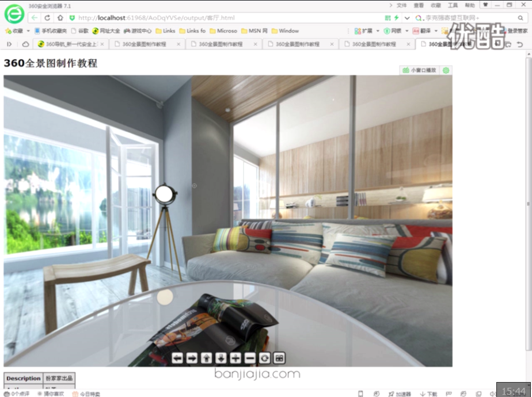Click 0个点评 in the status bar
Viewport: 532px width, 397px height.
[17, 394]
